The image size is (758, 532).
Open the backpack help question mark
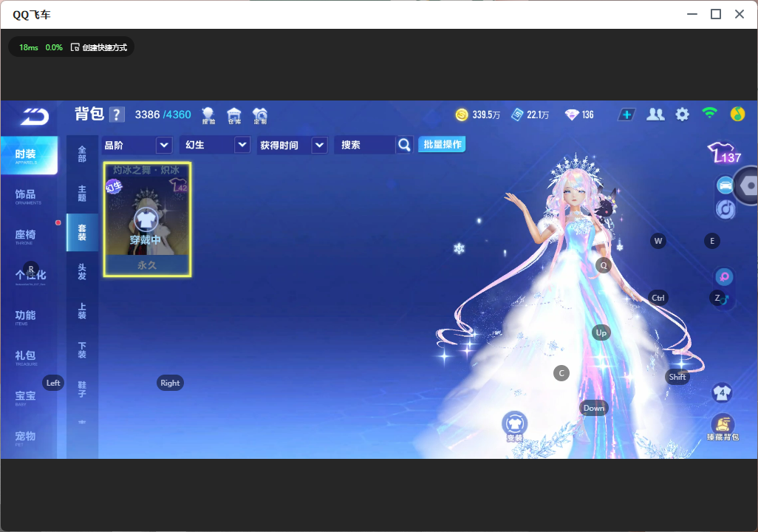(117, 115)
